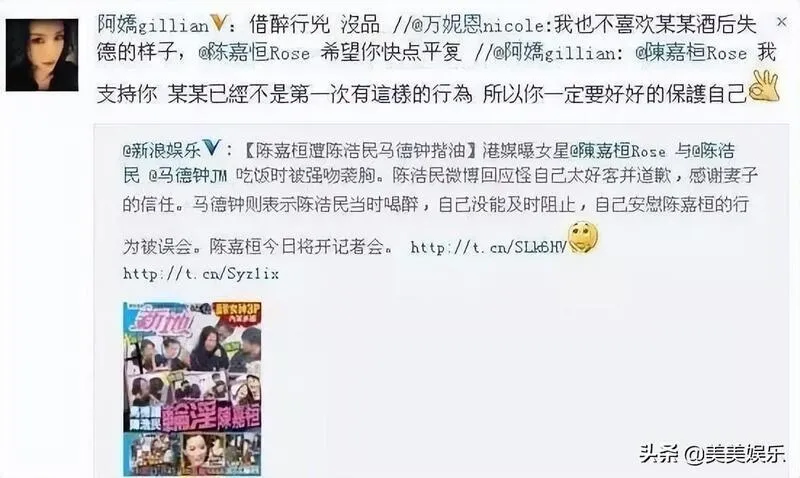Open the http://t.cn/SLk6HV short link
The height and width of the screenshot is (478, 800).
(488, 247)
